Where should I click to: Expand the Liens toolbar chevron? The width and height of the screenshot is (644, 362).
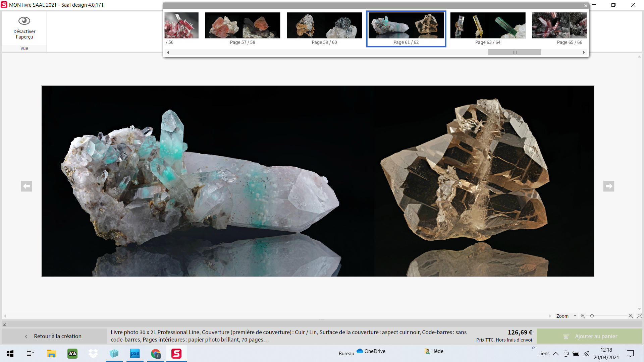(533, 348)
